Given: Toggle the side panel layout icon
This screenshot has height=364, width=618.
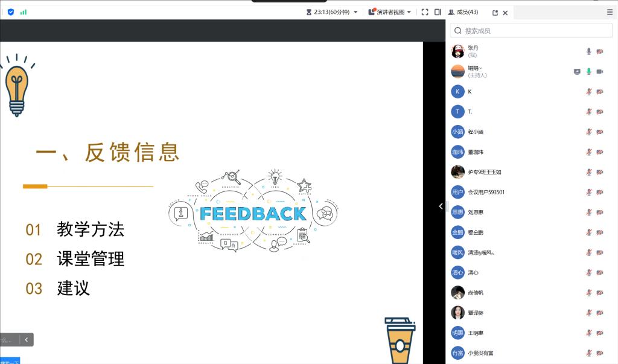Looking at the screenshot, I should click(438, 11).
